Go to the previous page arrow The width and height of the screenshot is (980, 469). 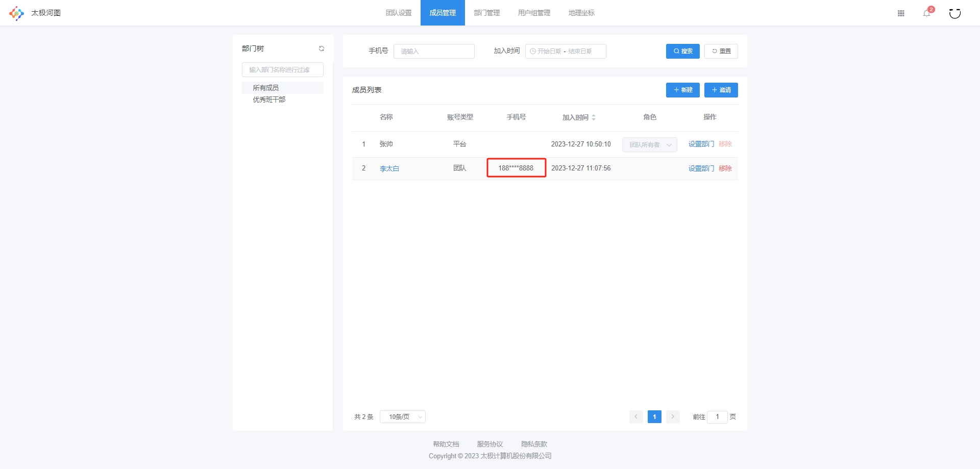[636, 417]
